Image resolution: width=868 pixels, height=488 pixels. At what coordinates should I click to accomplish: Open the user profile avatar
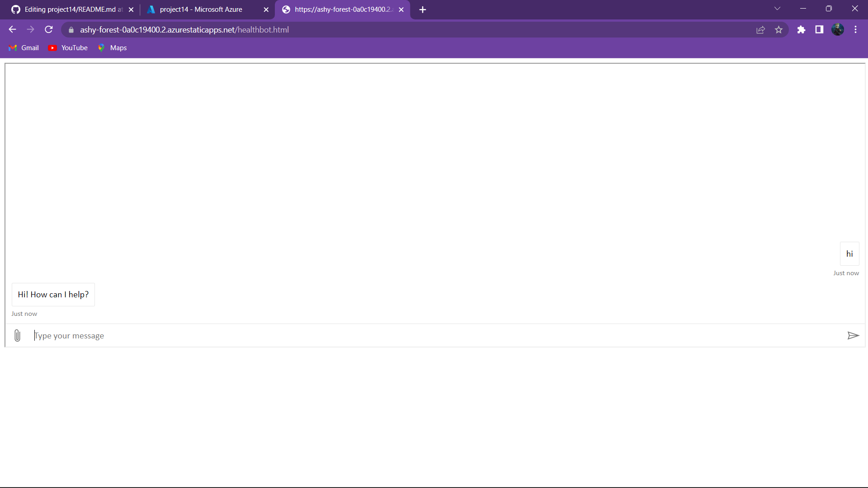837,30
